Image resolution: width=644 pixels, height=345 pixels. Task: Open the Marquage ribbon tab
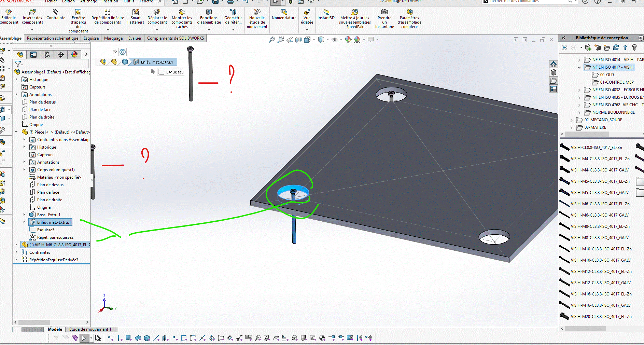113,38
